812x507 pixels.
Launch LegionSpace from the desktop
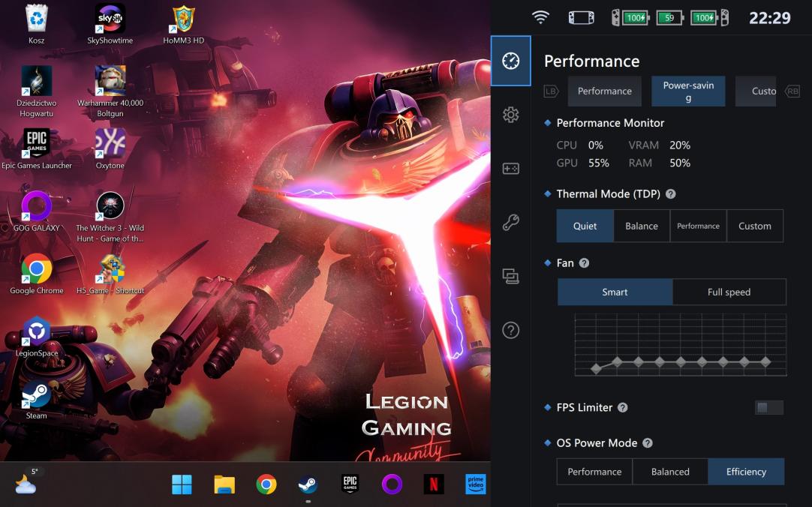(36, 335)
